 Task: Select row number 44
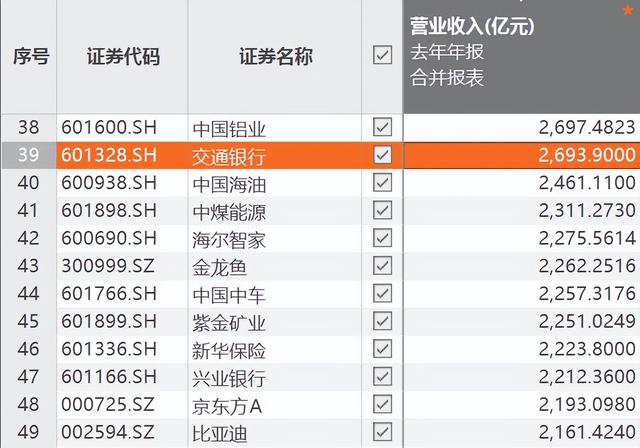point(28,294)
